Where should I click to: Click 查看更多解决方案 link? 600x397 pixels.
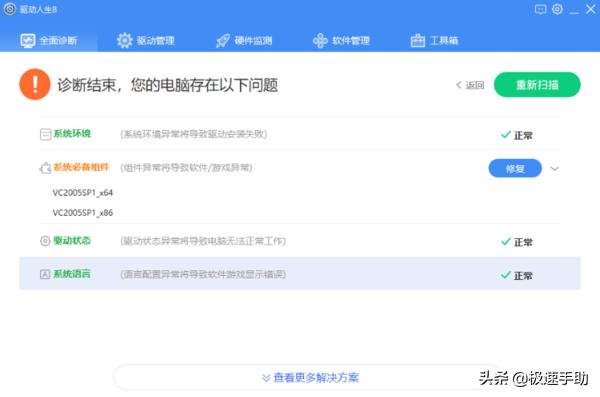click(311, 377)
